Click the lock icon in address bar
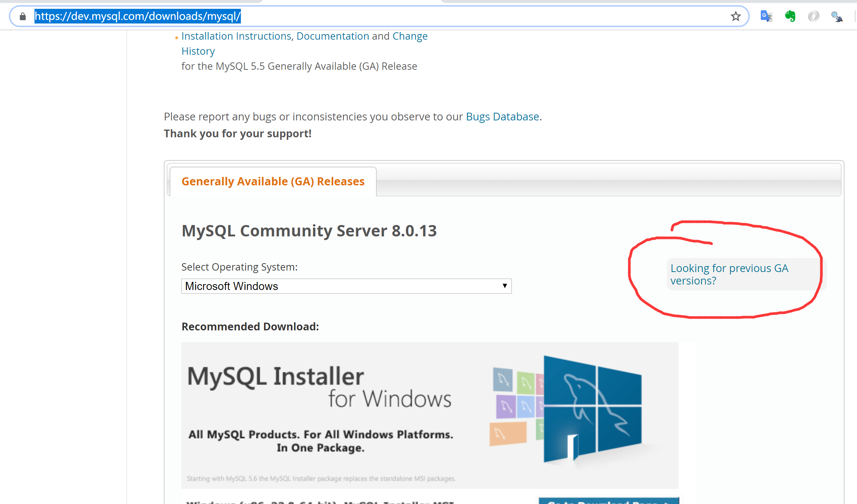 point(23,17)
